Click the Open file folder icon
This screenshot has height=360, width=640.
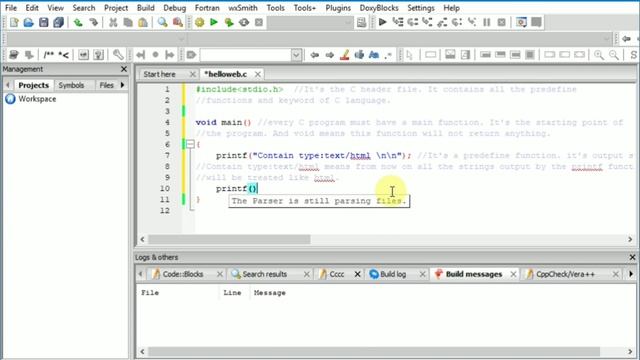pyautogui.click(x=29, y=22)
